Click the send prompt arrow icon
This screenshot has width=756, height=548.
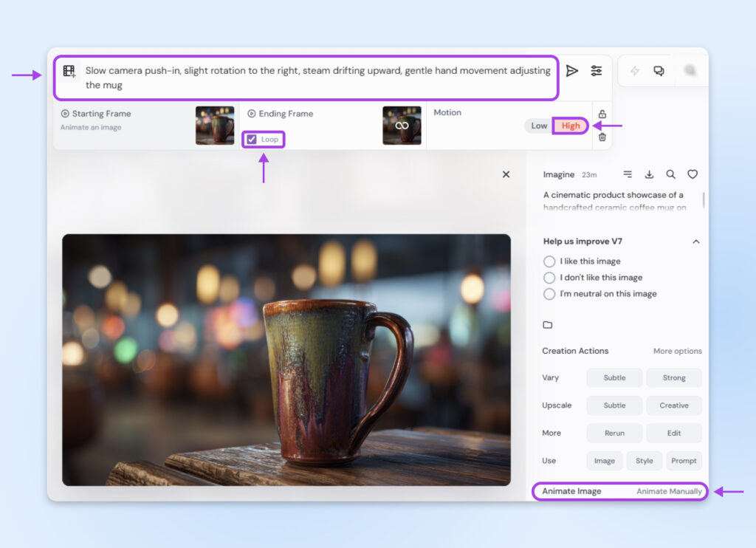pos(571,71)
